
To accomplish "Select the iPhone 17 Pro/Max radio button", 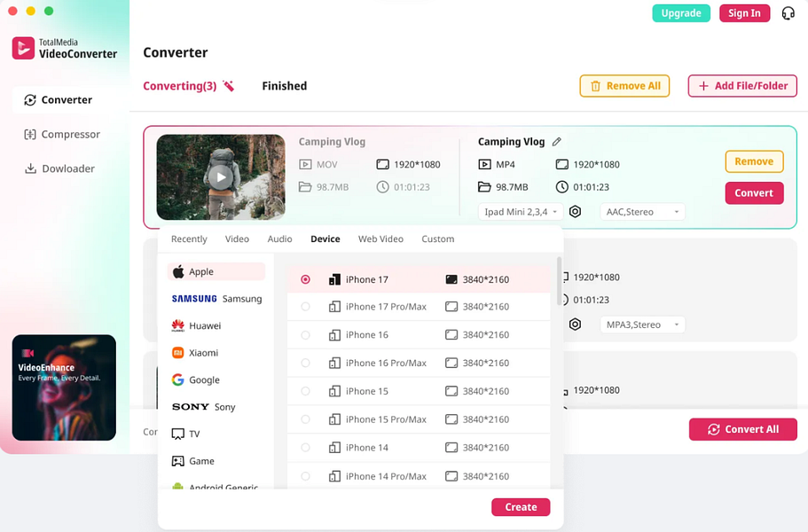I will 306,307.
